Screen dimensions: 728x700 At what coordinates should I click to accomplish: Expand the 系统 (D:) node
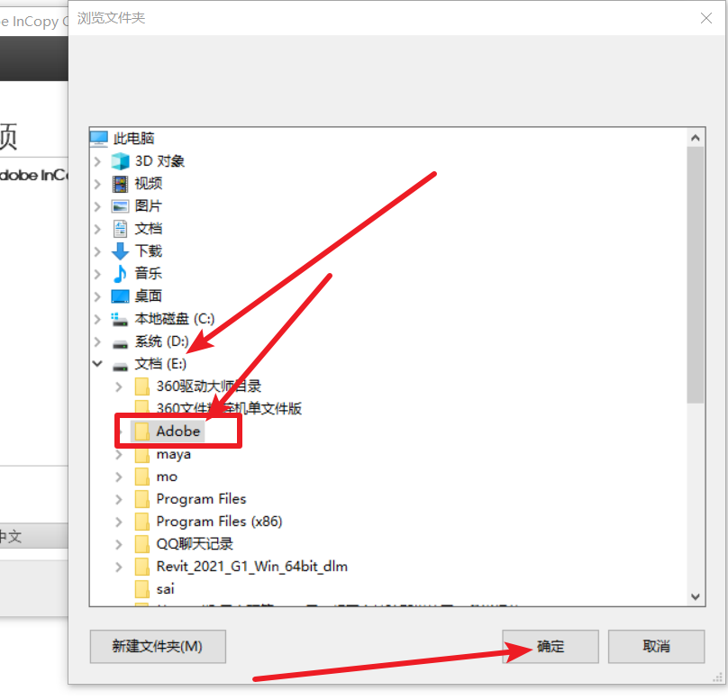click(97, 341)
